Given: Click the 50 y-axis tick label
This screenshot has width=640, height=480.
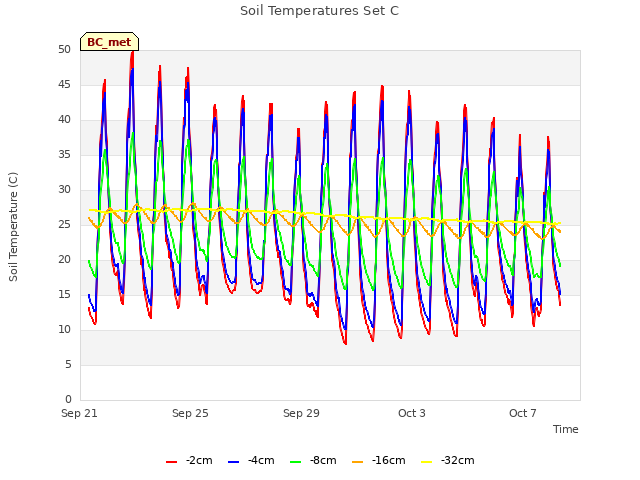Looking at the screenshot, I should (x=64, y=49).
